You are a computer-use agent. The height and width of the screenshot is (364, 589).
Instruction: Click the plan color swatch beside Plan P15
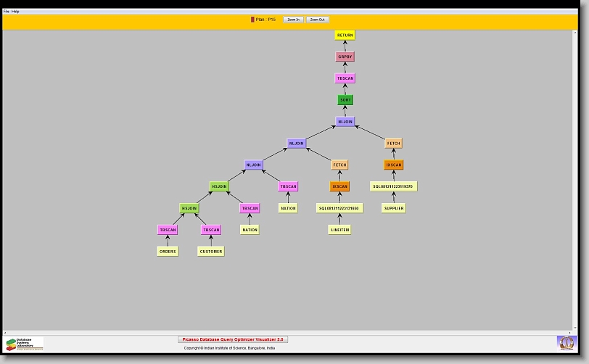pos(252,20)
